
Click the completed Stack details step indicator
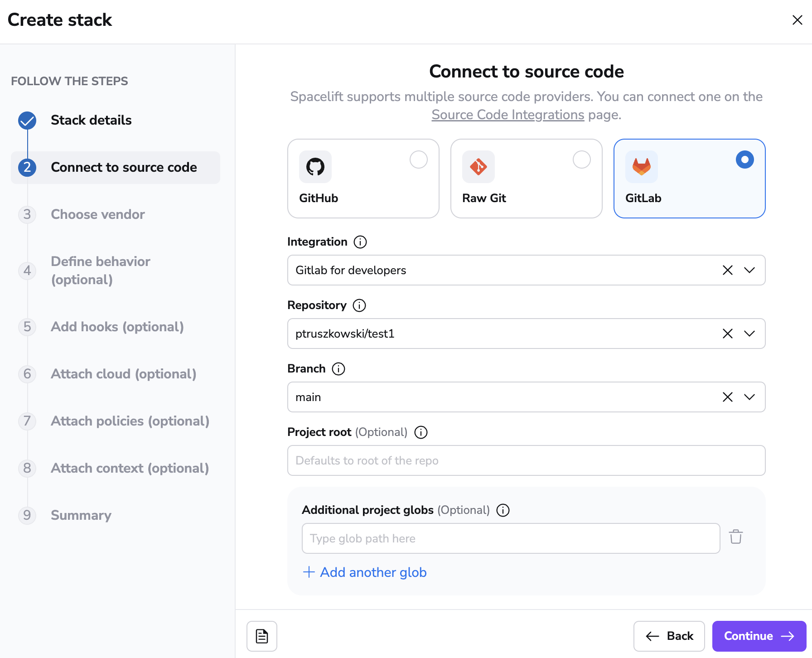point(27,121)
